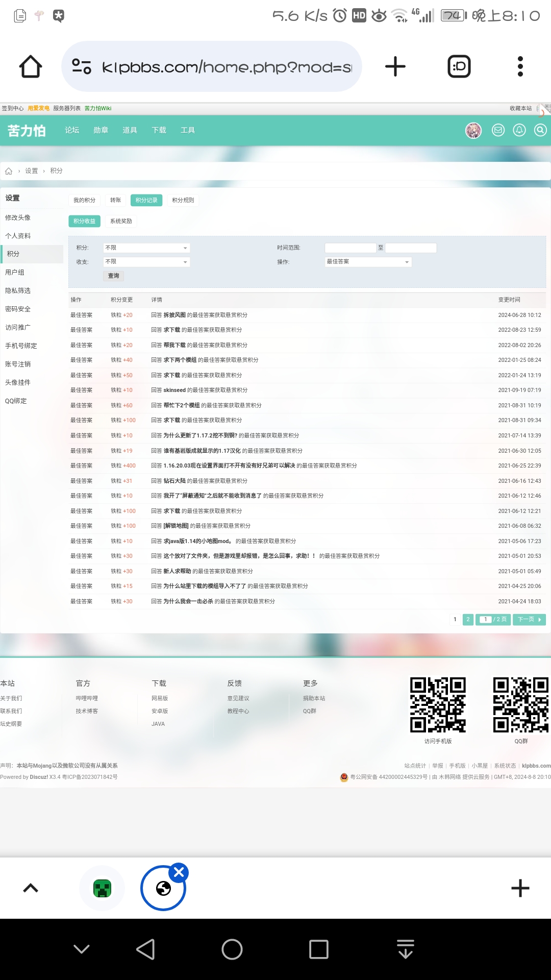Image resolution: width=551 pixels, height=980 pixels.
Task: Open QQ群 QR code
Action: [x=521, y=705]
